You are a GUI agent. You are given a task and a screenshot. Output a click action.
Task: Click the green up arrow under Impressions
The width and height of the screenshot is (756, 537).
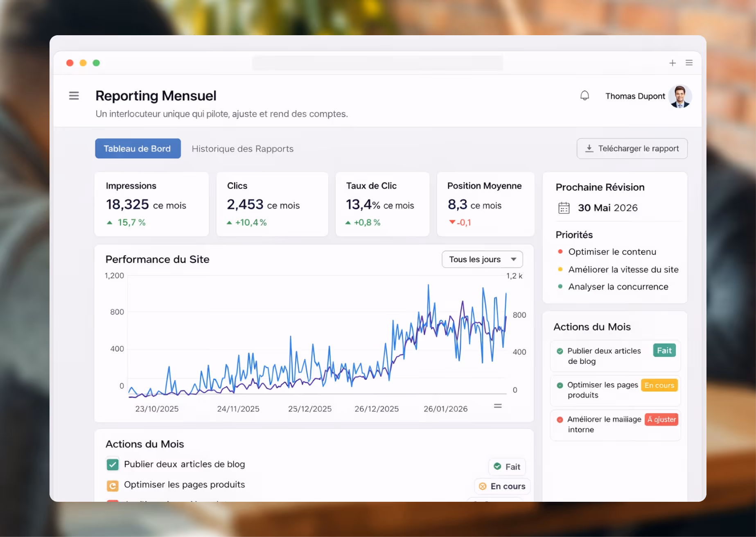point(109,222)
